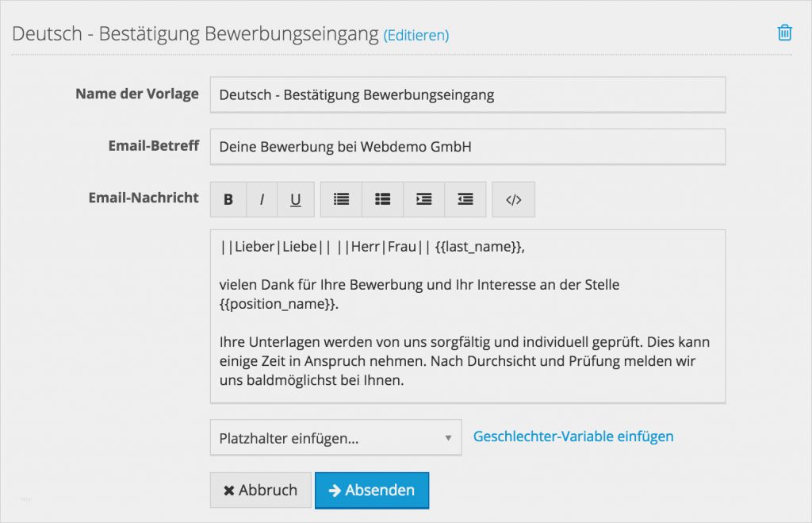Decrease the text indentation
This screenshot has width=812, height=523.
pos(465,198)
